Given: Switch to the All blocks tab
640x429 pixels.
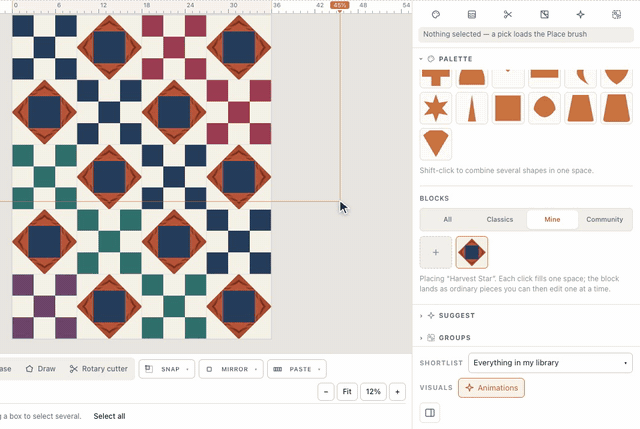Looking at the screenshot, I should [x=447, y=220].
